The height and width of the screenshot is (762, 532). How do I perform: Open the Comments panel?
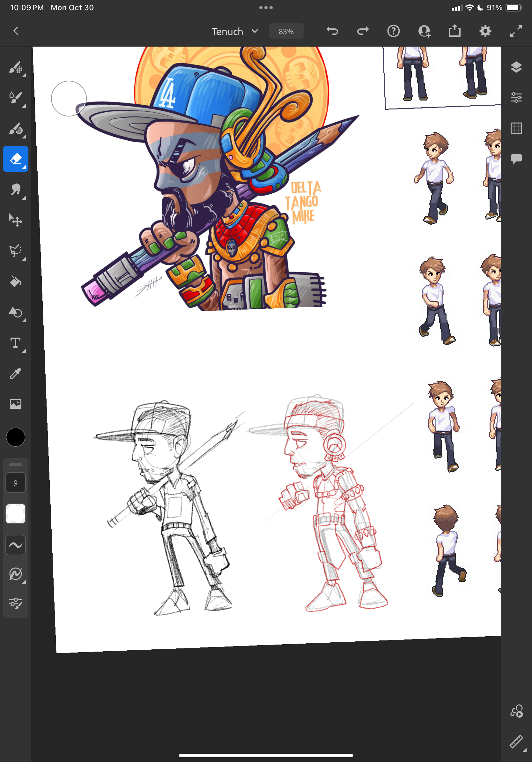[x=516, y=159]
